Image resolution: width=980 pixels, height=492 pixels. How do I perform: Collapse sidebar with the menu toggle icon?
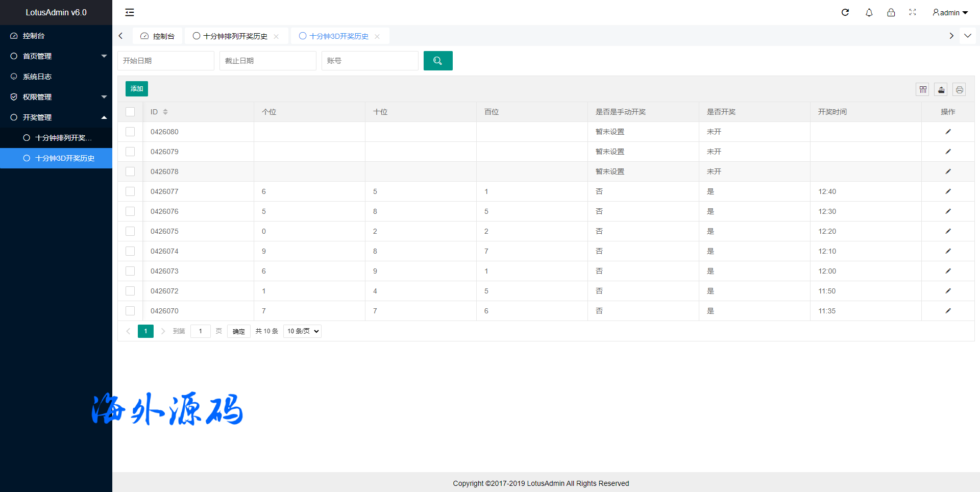[130, 12]
